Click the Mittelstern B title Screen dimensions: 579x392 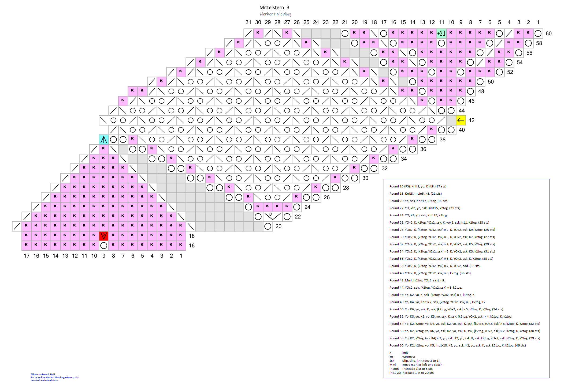pos(274,7)
